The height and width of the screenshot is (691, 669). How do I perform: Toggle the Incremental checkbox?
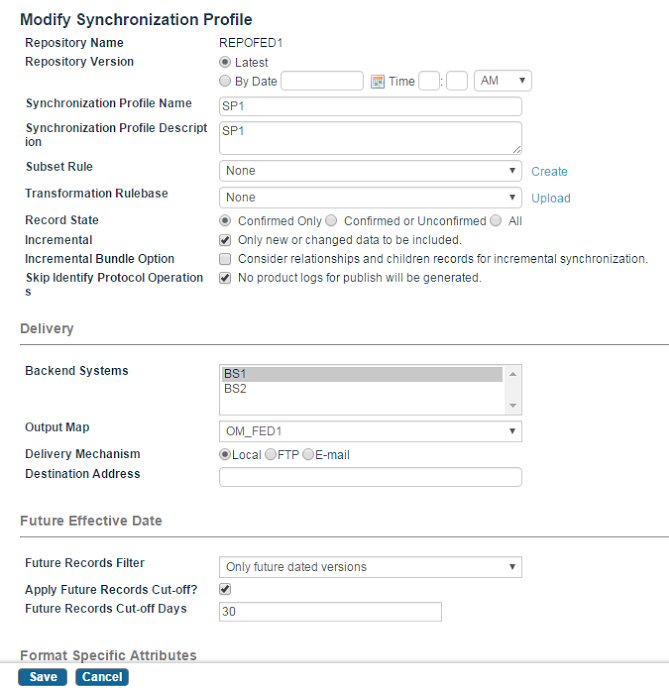(225, 240)
